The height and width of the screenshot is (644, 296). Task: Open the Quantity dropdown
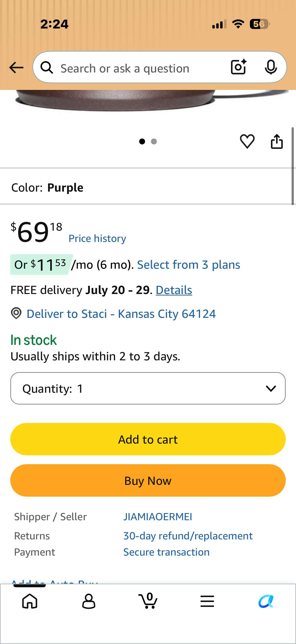pos(148,388)
